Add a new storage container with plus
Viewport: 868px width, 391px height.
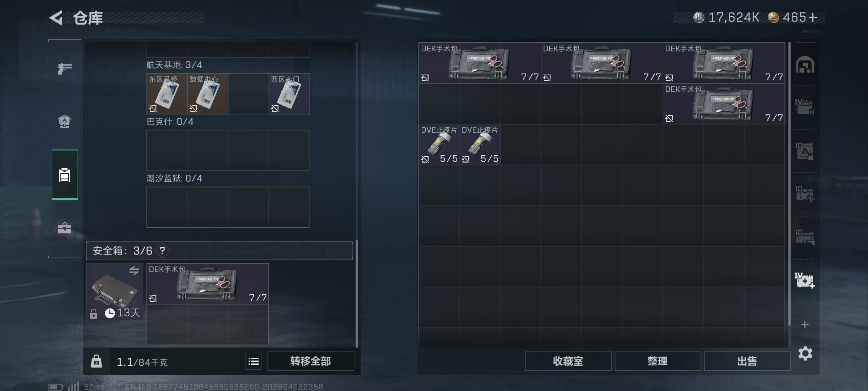(x=805, y=325)
